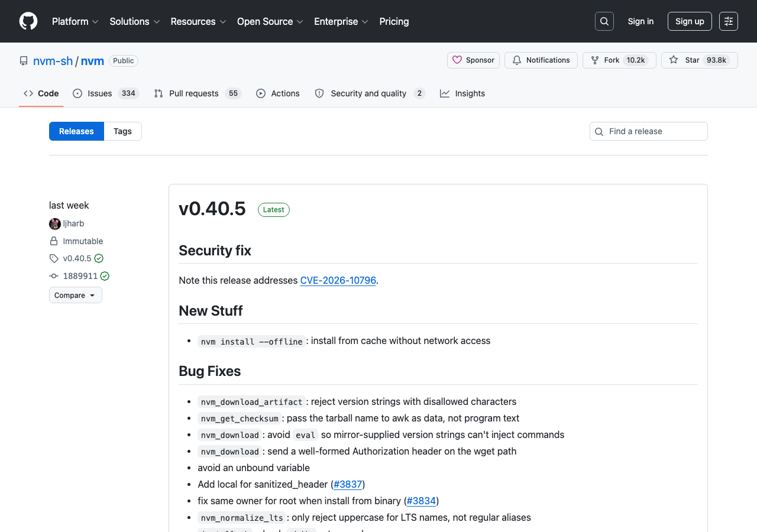Screen dimensions: 757x532
Task: Open the appearance settings icon beside Sign up
Action: [x=729, y=21]
